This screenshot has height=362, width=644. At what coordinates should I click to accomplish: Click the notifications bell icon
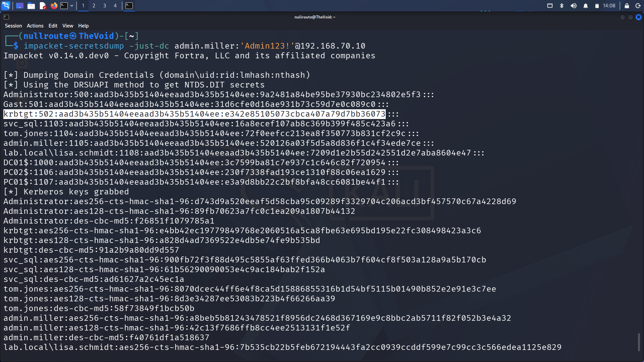586,6
